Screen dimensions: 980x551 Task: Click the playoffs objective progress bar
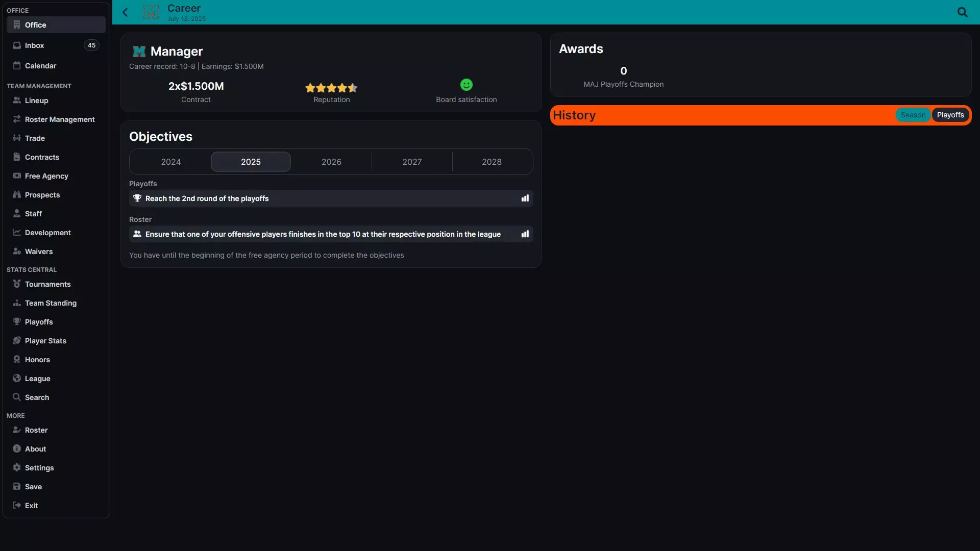coord(525,198)
